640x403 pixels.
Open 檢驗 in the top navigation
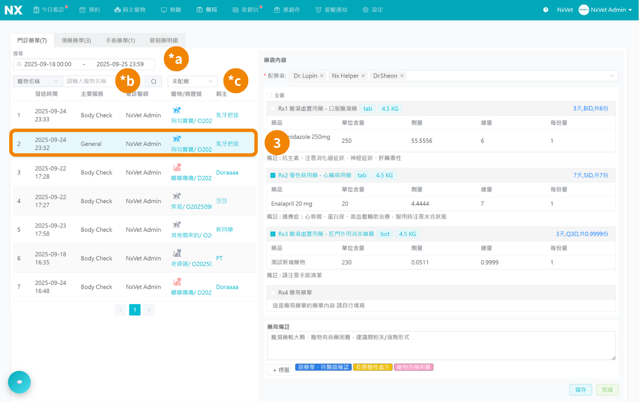pos(171,10)
